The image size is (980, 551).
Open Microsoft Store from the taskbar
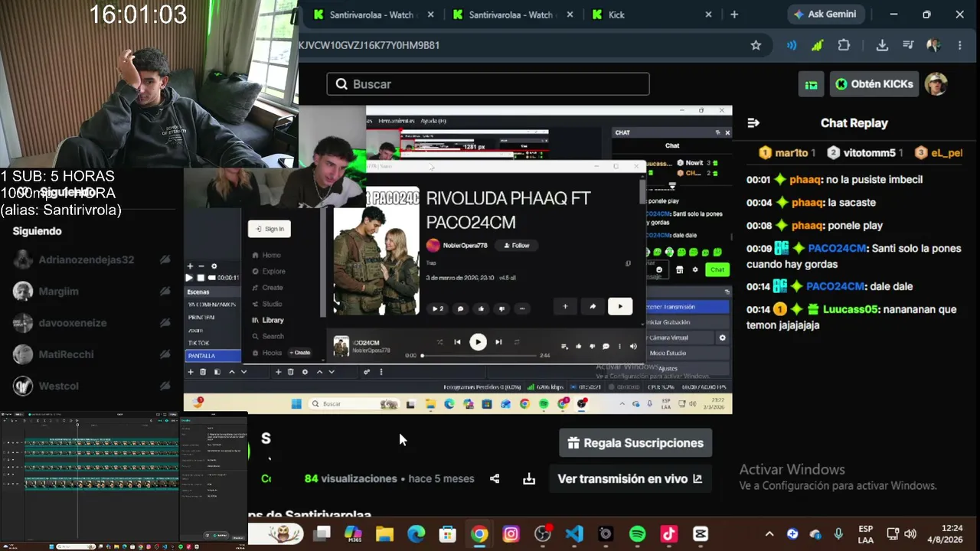point(448,534)
